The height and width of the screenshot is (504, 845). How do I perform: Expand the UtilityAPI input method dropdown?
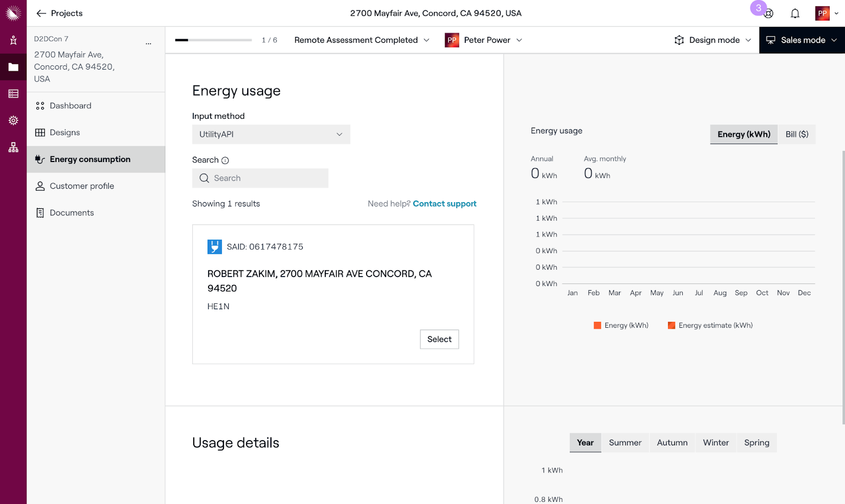(x=271, y=135)
